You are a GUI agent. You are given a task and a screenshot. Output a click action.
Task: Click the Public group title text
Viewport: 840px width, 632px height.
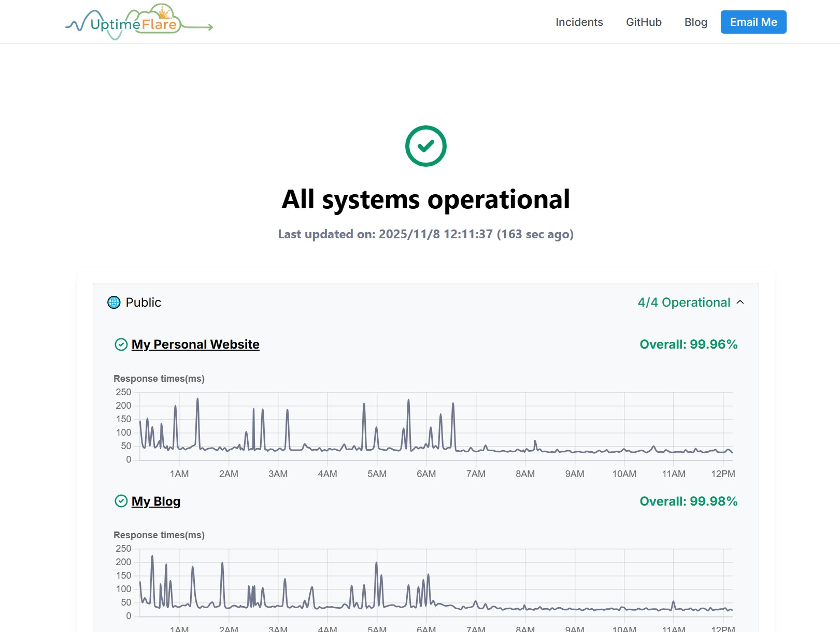[143, 302]
